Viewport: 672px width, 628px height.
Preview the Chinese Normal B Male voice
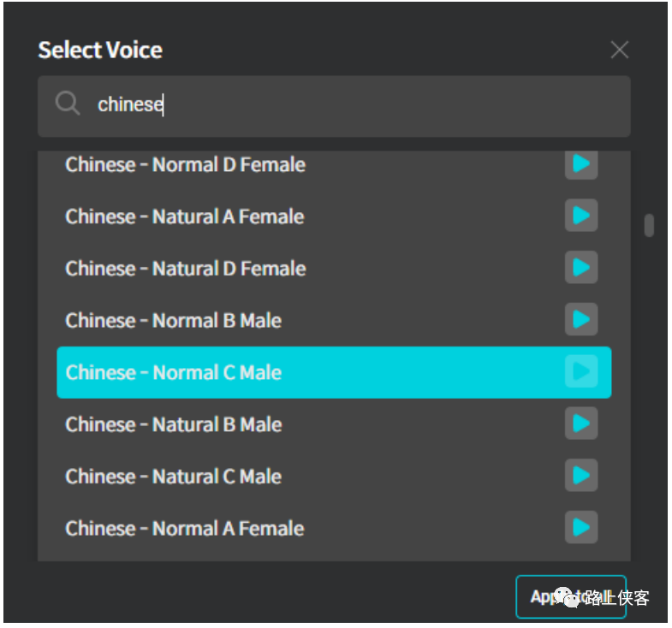[x=580, y=320]
